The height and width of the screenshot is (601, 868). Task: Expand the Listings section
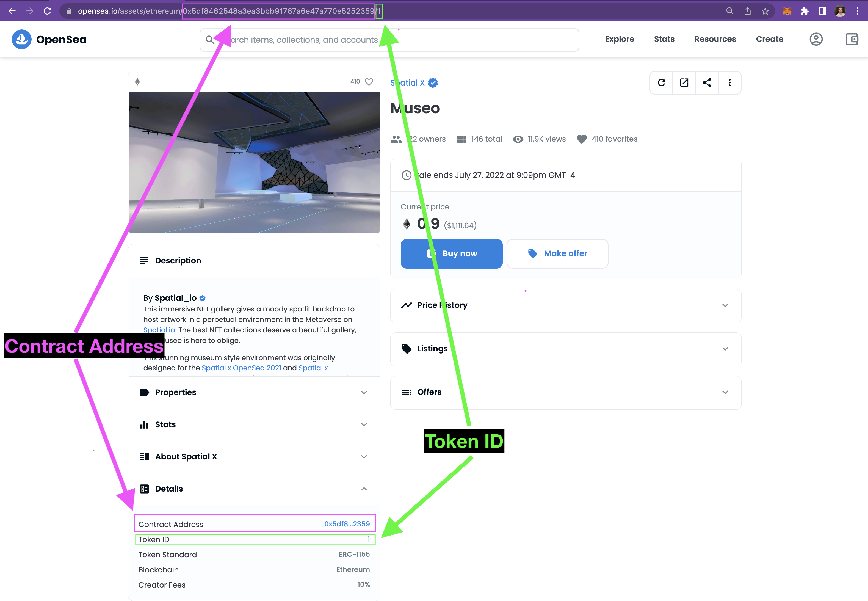click(566, 349)
